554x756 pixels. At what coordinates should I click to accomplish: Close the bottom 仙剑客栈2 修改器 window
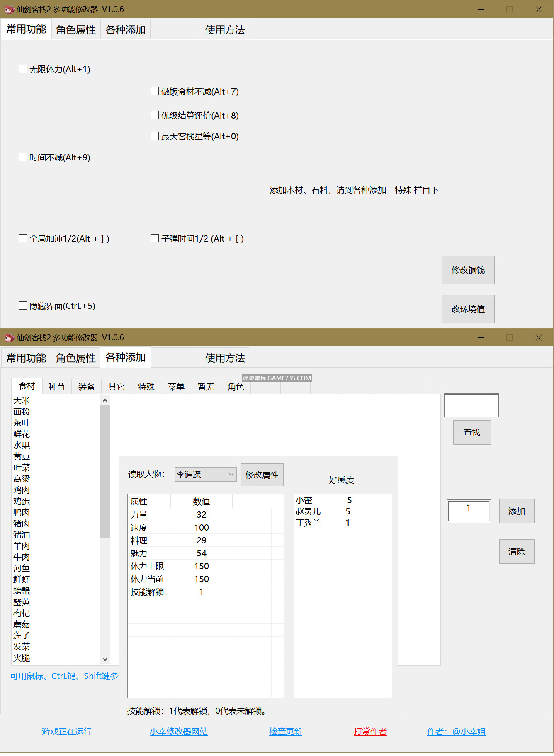pyautogui.click(x=539, y=337)
